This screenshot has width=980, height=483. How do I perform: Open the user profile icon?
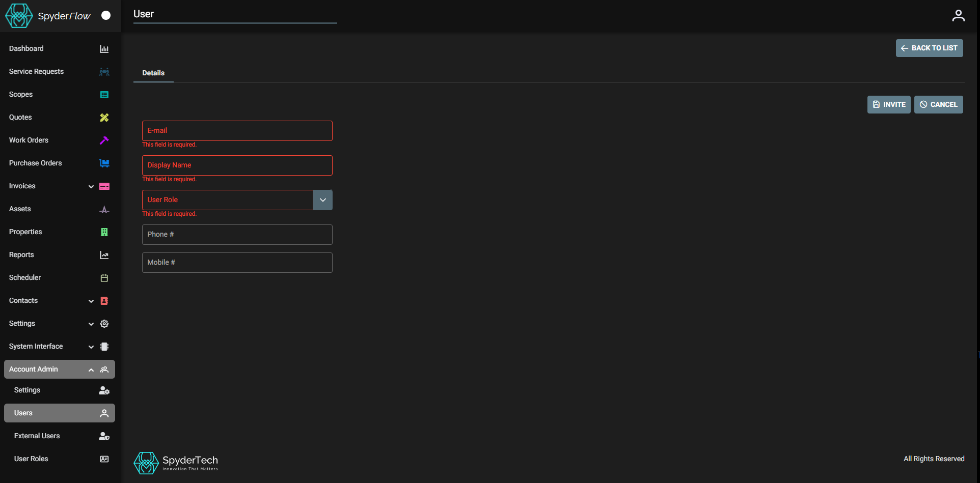958,16
